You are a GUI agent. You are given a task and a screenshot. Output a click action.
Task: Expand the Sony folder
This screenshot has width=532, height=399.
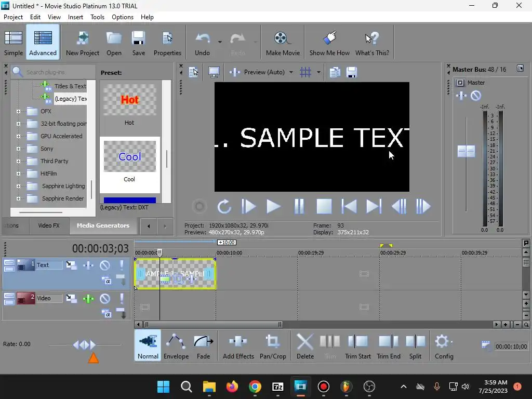click(18, 149)
